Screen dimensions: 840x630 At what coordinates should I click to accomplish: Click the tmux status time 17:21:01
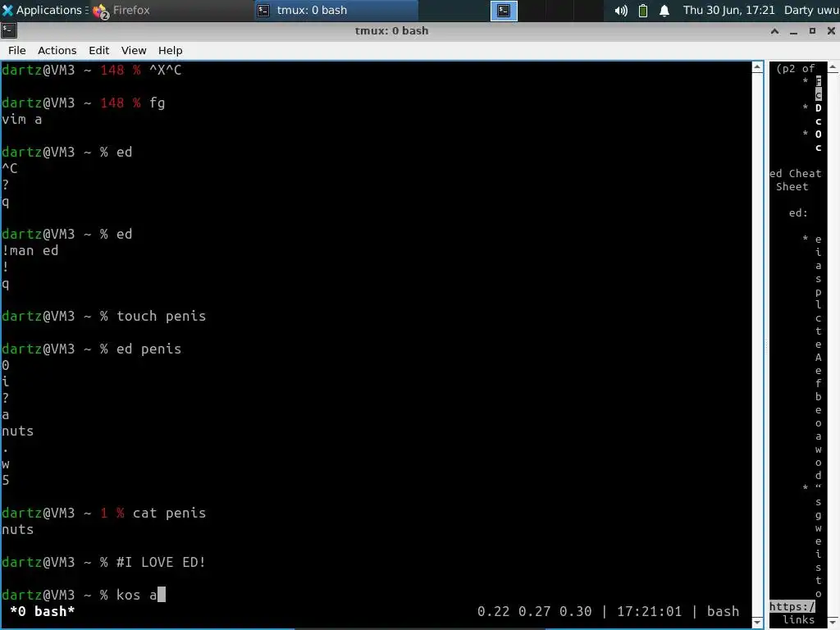click(649, 611)
